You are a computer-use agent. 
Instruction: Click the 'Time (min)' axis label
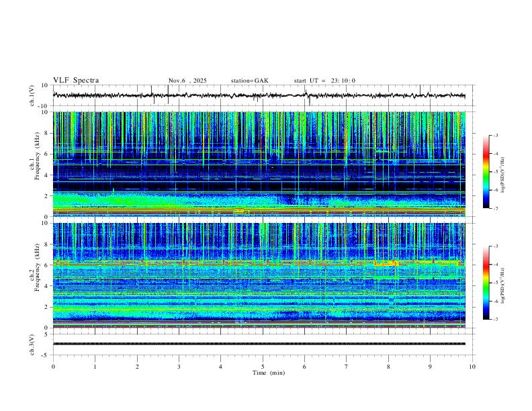(x=269, y=373)
